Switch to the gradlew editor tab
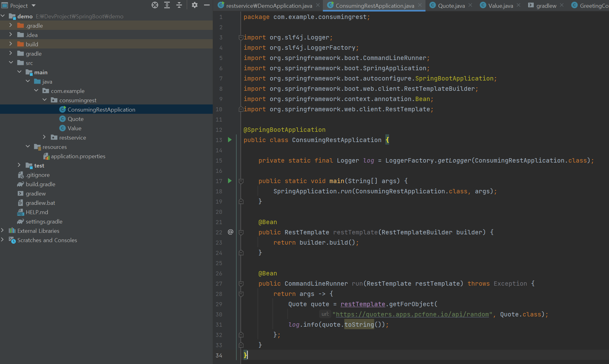 coord(546,6)
